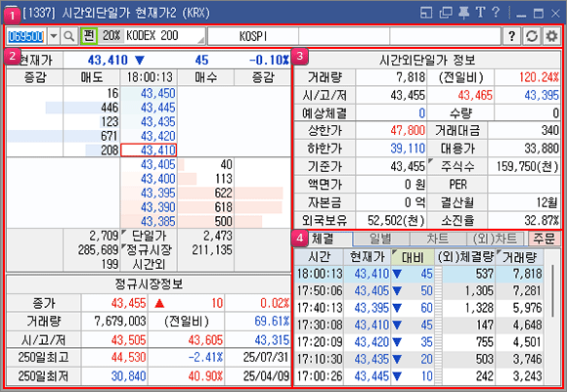Click the title bar pin icon
The width and height of the screenshot is (567, 392).
coord(463,13)
